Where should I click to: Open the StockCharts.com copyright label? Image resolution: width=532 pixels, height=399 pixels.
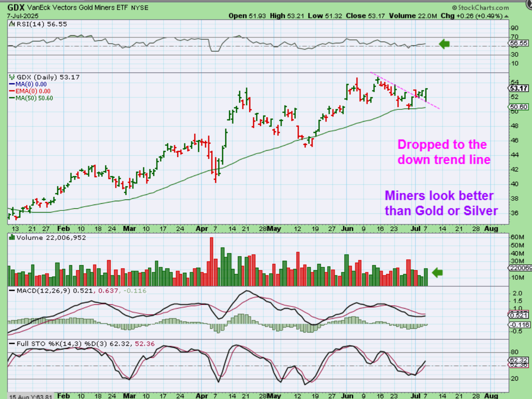point(480,8)
